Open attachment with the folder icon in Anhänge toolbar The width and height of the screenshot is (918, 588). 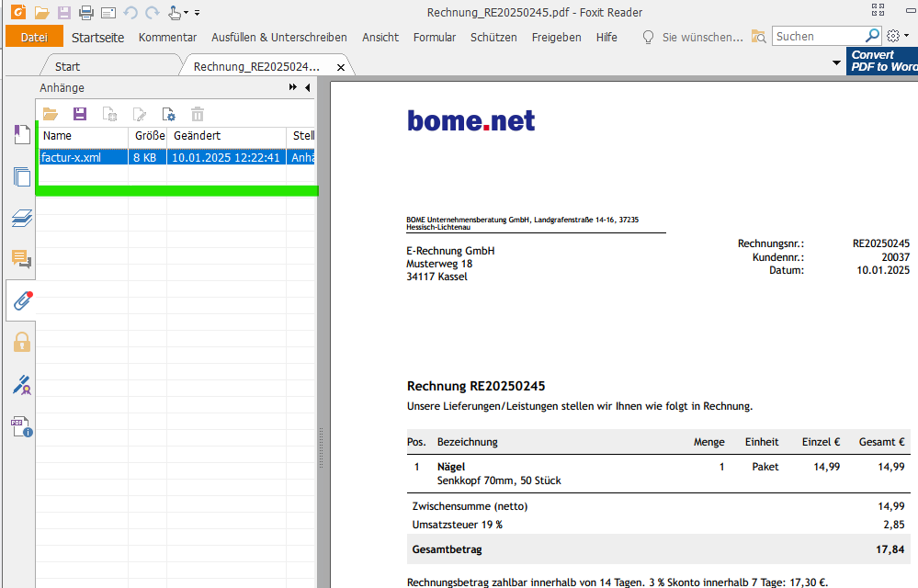click(51, 114)
